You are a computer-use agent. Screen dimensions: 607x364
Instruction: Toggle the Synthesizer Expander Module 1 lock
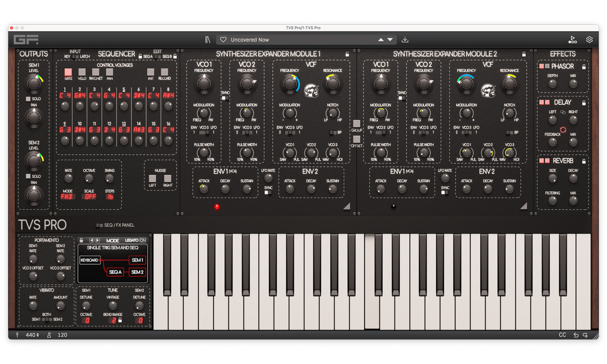coord(347,54)
